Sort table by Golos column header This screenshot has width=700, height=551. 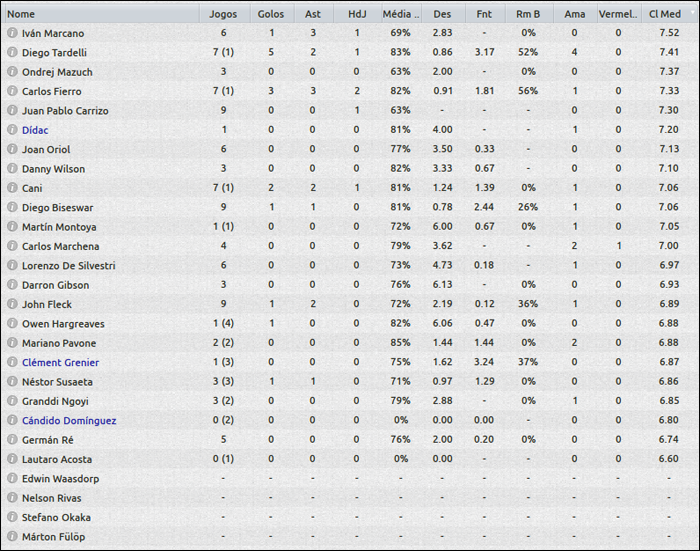(x=270, y=14)
